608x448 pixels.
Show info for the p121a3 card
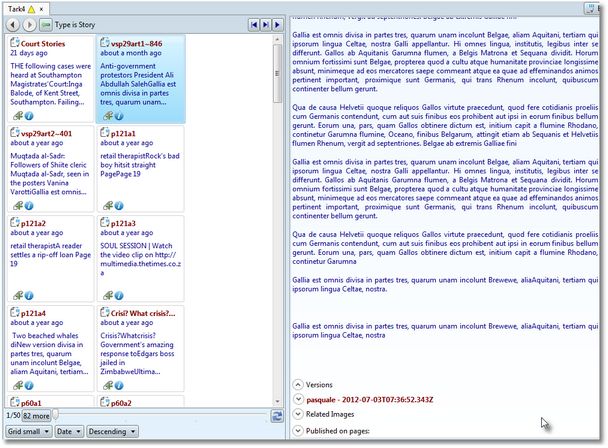119,296
